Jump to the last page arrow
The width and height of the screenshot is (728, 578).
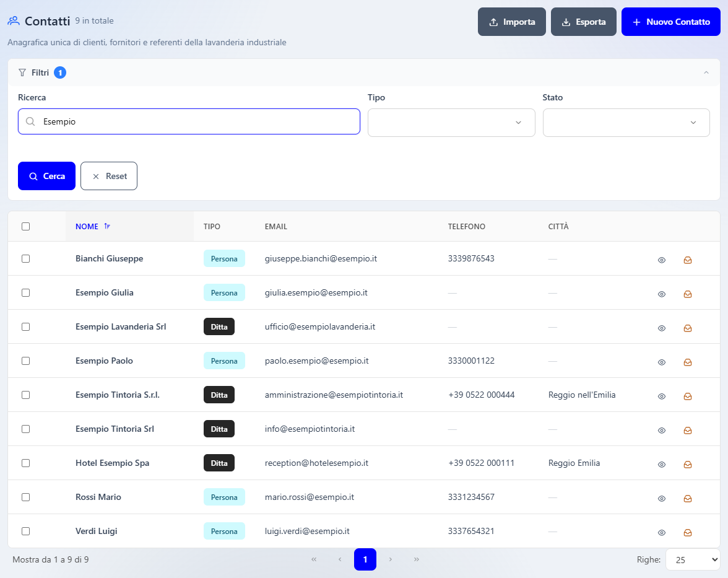417,559
